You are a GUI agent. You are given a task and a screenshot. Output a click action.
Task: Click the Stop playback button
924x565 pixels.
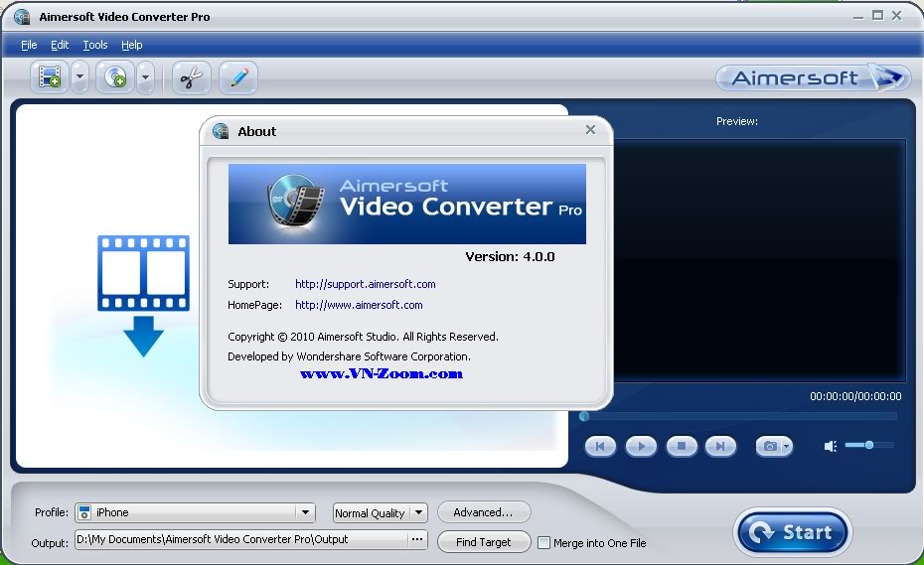point(682,446)
